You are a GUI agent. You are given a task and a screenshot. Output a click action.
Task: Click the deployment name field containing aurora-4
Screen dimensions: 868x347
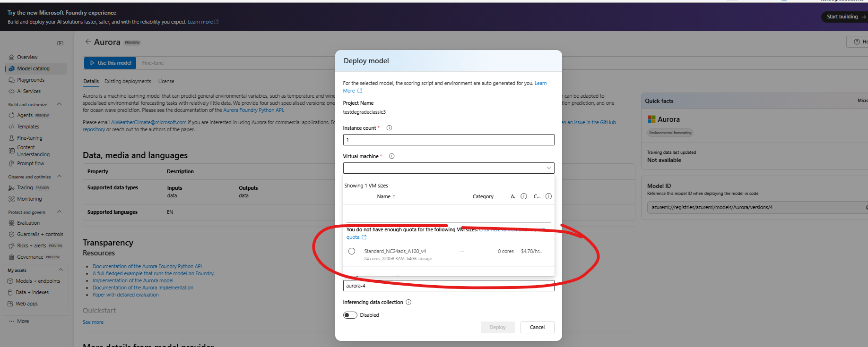click(449, 286)
